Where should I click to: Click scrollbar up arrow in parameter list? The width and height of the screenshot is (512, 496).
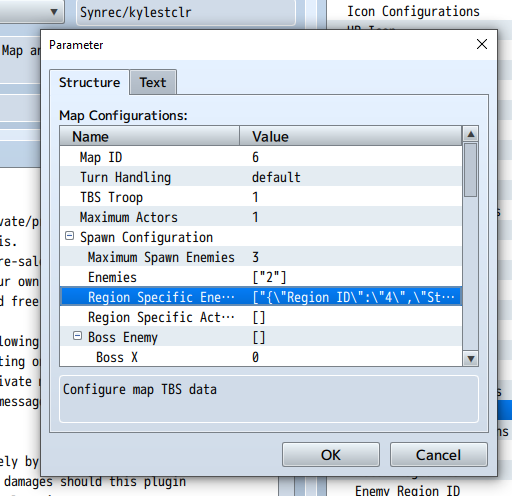coord(471,134)
